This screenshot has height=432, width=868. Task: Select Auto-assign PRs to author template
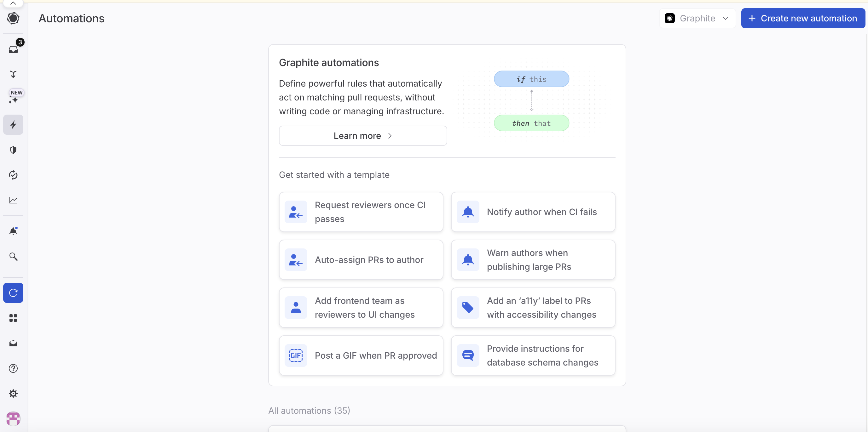point(361,259)
